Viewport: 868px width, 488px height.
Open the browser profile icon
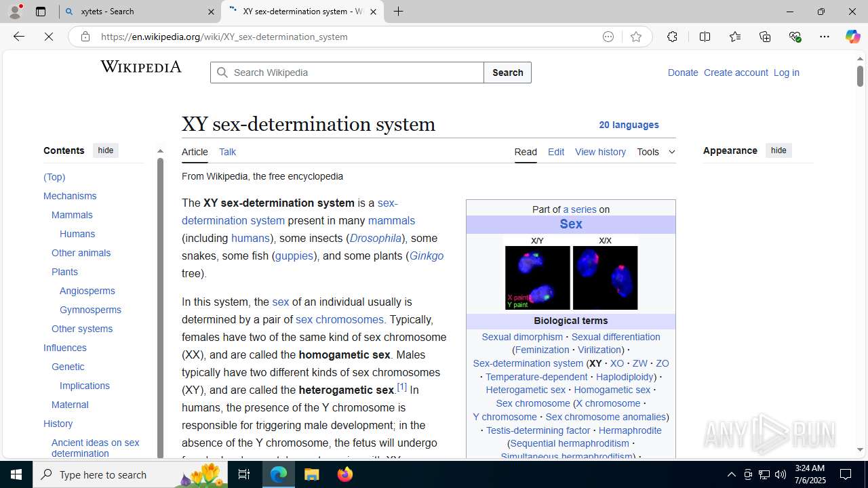[x=15, y=12]
